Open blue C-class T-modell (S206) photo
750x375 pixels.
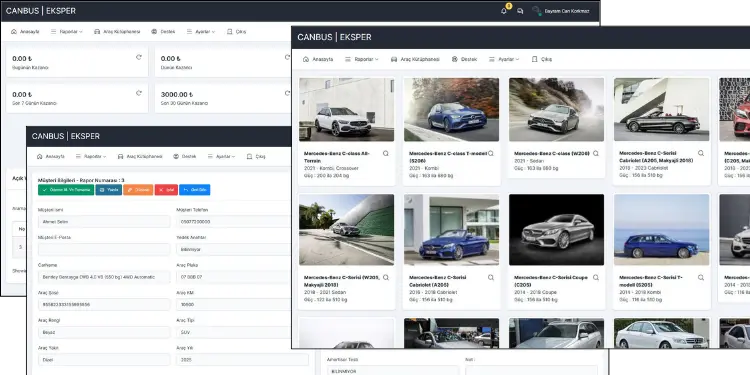click(452, 110)
